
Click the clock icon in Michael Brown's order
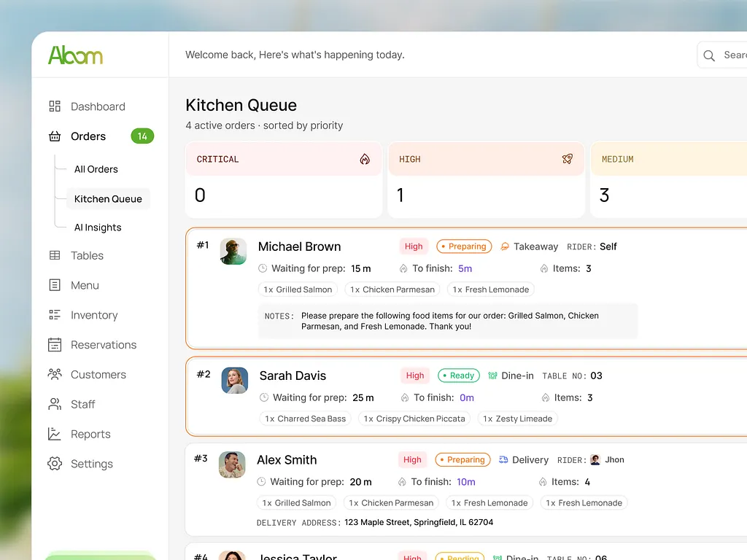pyautogui.click(x=263, y=268)
